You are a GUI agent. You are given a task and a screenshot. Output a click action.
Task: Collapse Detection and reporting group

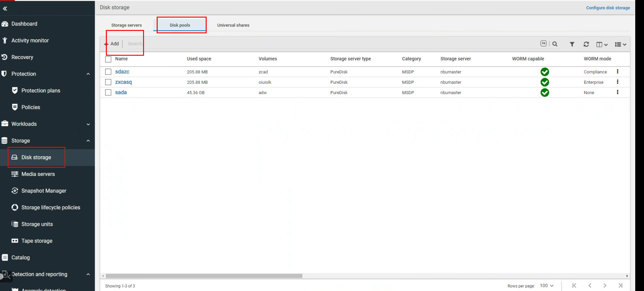[x=88, y=274]
